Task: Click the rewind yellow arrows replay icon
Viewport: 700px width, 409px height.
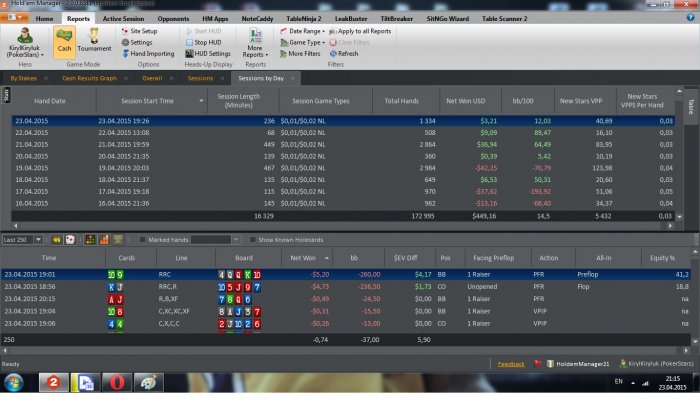Action: (x=56, y=240)
